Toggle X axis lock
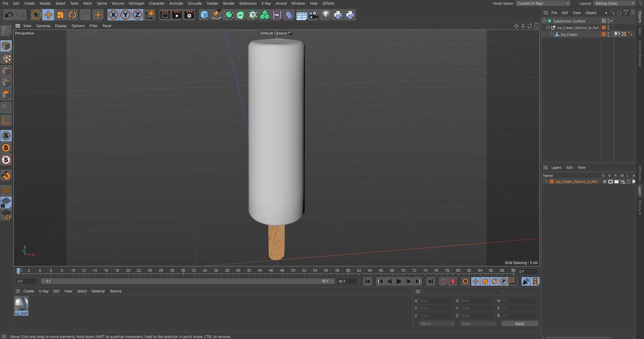The image size is (644, 339). point(113,15)
